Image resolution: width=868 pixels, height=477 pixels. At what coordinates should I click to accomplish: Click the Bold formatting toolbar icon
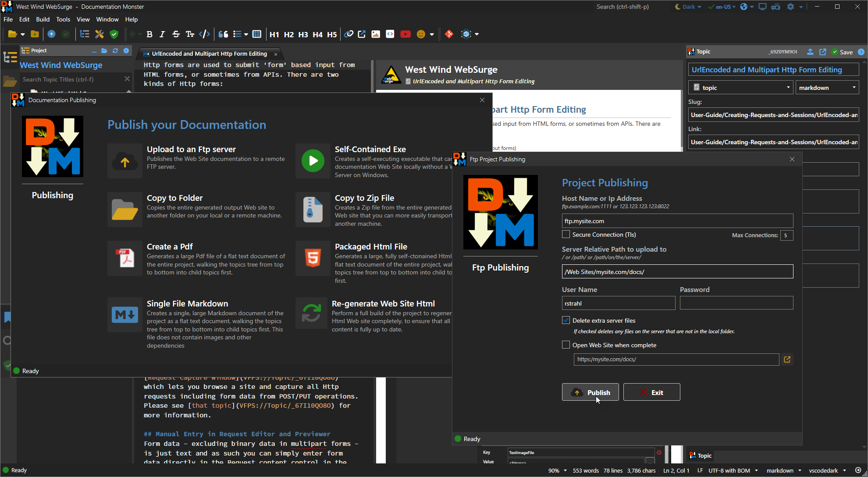149,34
